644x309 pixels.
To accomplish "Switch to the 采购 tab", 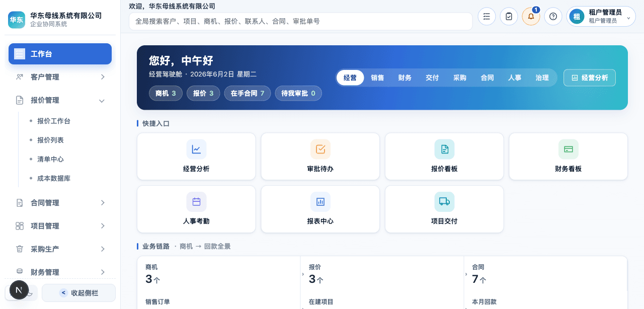I will 460,78.
